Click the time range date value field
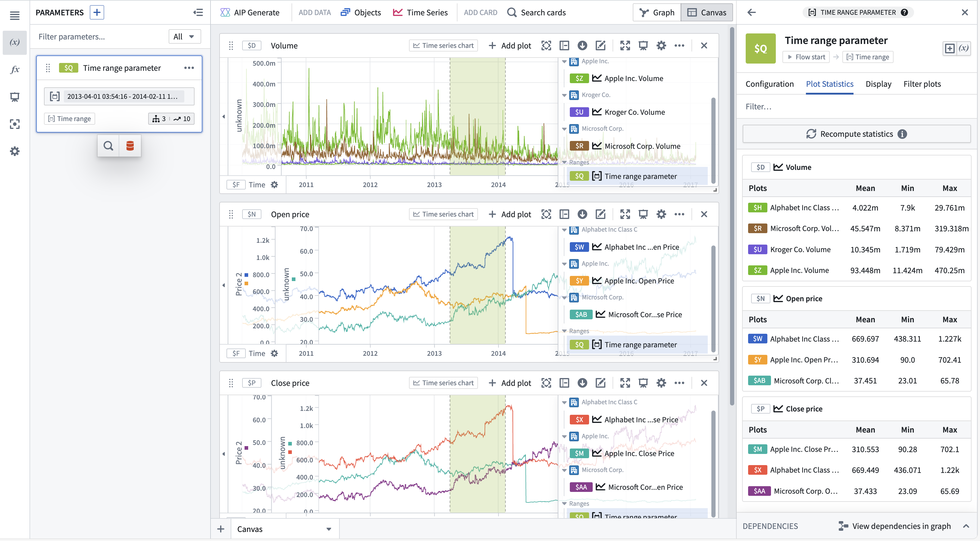Screen dimensions: 980x541 click(x=119, y=96)
